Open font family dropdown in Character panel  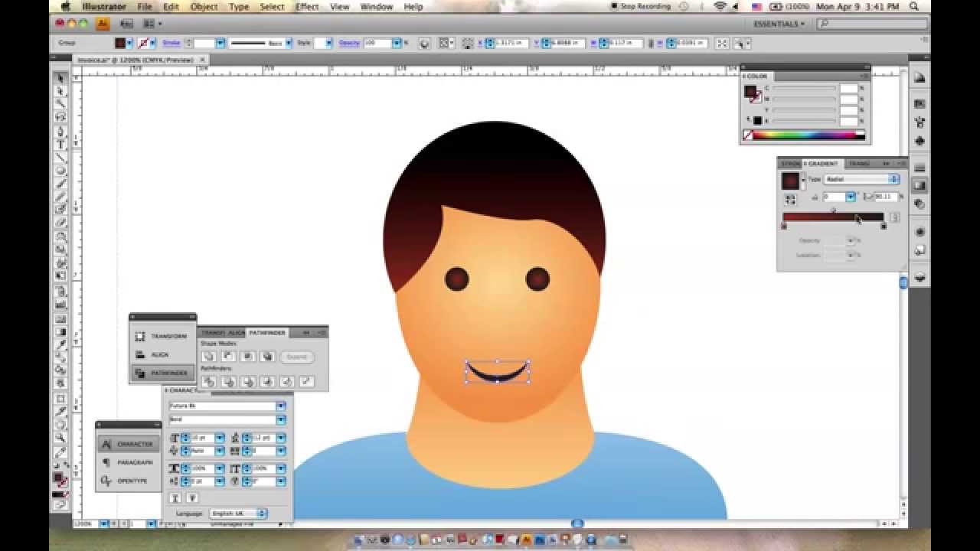[x=281, y=406]
